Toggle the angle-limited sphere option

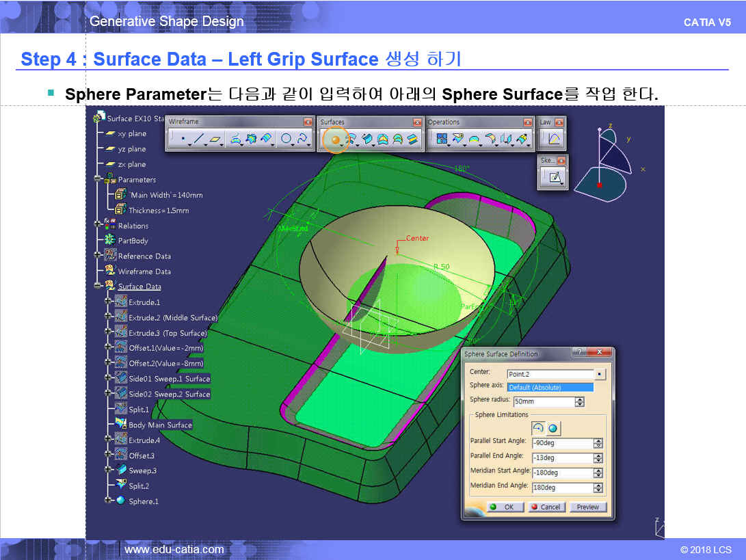point(538,428)
